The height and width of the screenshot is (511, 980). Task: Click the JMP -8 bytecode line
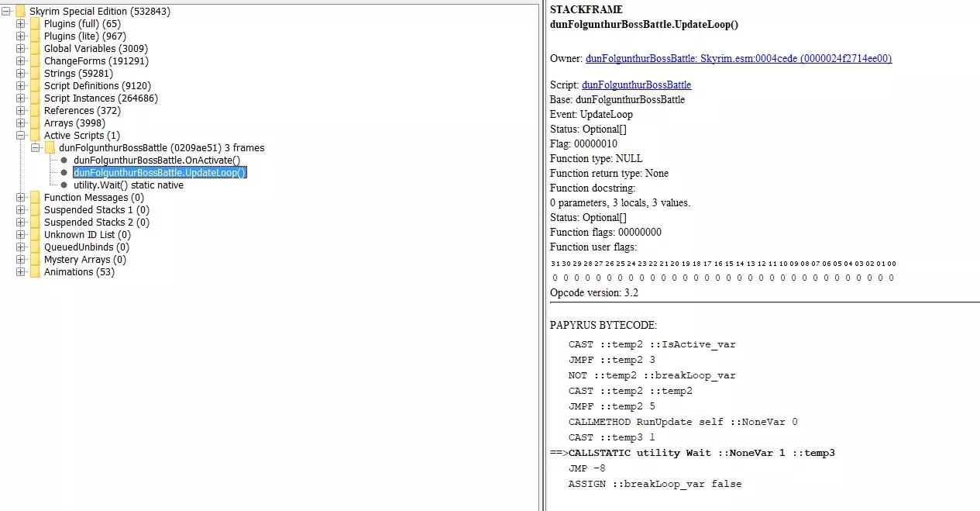point(586,468)
